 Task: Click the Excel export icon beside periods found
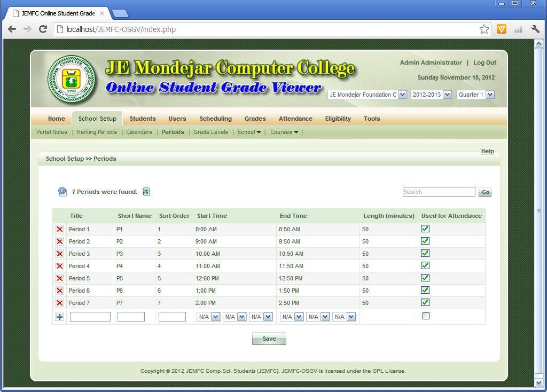[146, 192]
